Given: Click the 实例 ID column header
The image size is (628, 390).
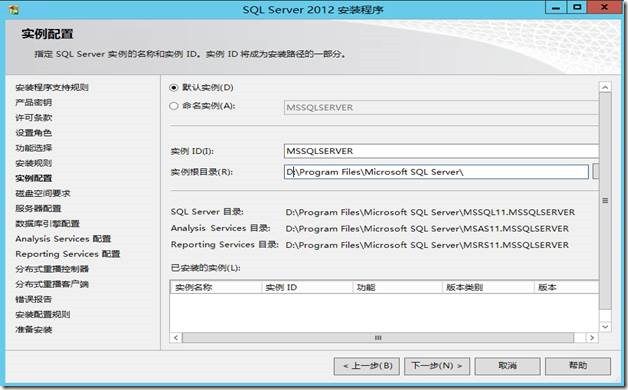Looking at the screenshot, I should coord(307,287).
